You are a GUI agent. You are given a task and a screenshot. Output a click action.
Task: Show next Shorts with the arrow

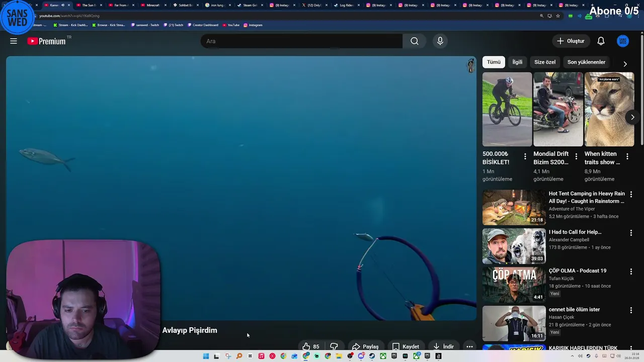click(632, 117)
